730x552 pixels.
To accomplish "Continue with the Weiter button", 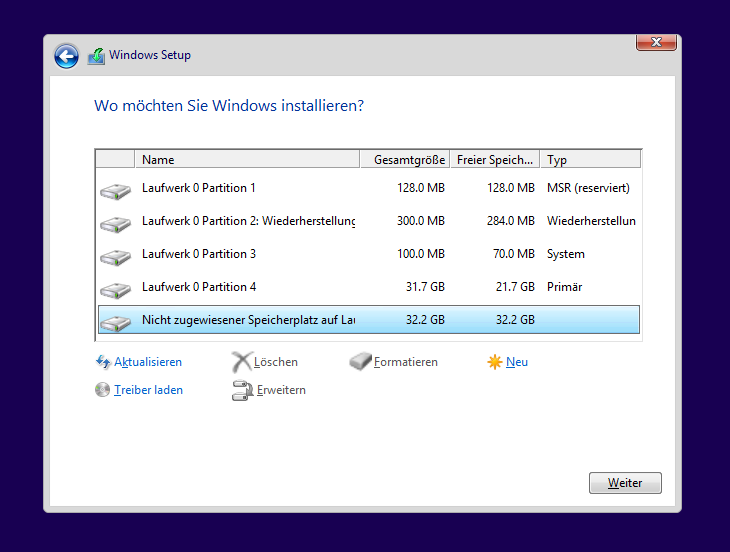I will click(625, 483).
